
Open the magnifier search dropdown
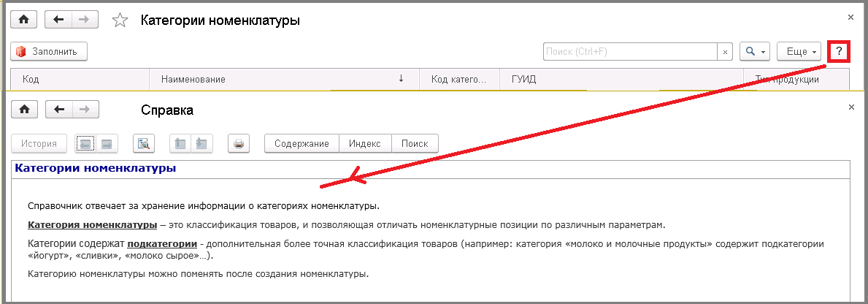click(755, 51)
